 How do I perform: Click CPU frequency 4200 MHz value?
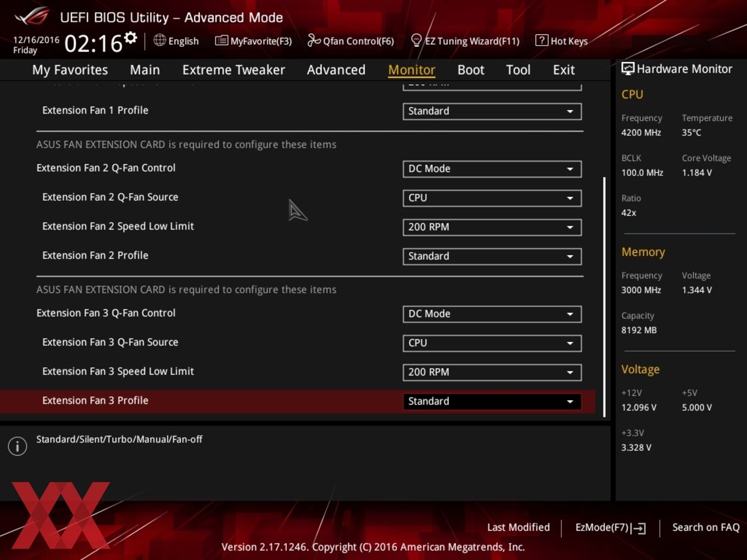click(641, 132)
